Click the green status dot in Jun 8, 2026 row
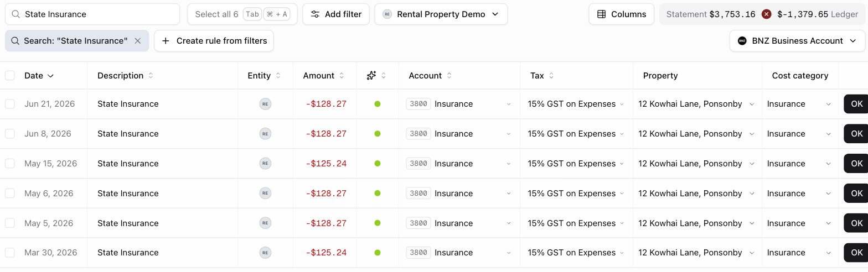This screenshot has height=272, width=868. tap(378, 134)
